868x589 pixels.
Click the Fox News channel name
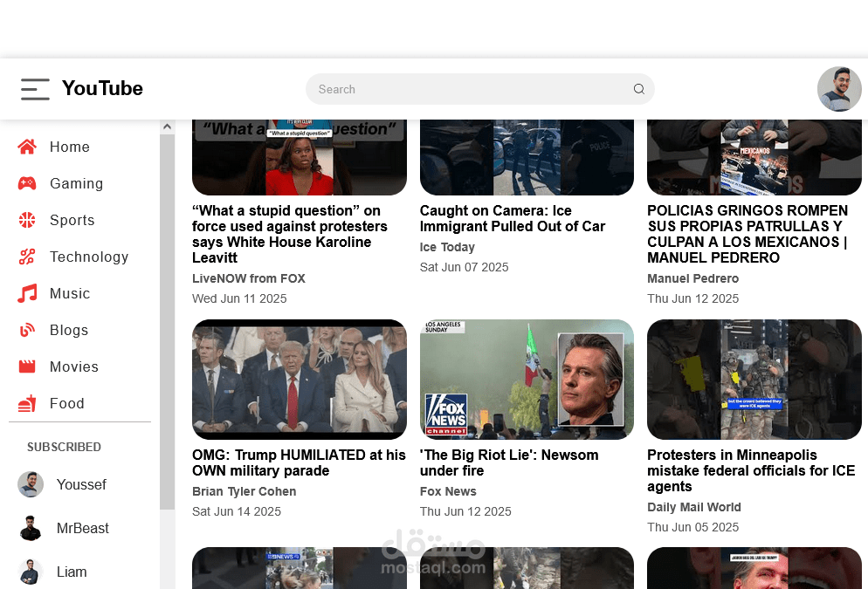coord(448,491)
